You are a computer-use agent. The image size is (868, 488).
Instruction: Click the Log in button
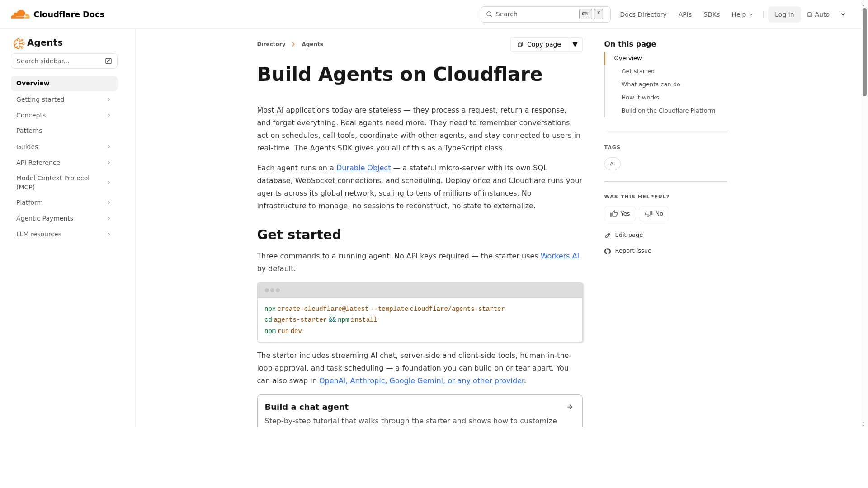784,14
